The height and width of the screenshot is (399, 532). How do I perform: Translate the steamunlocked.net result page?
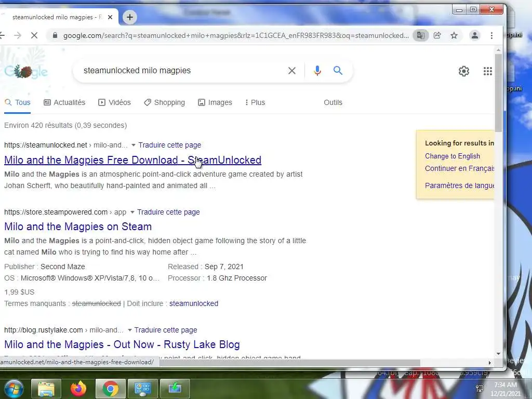(x=170, y=145)
